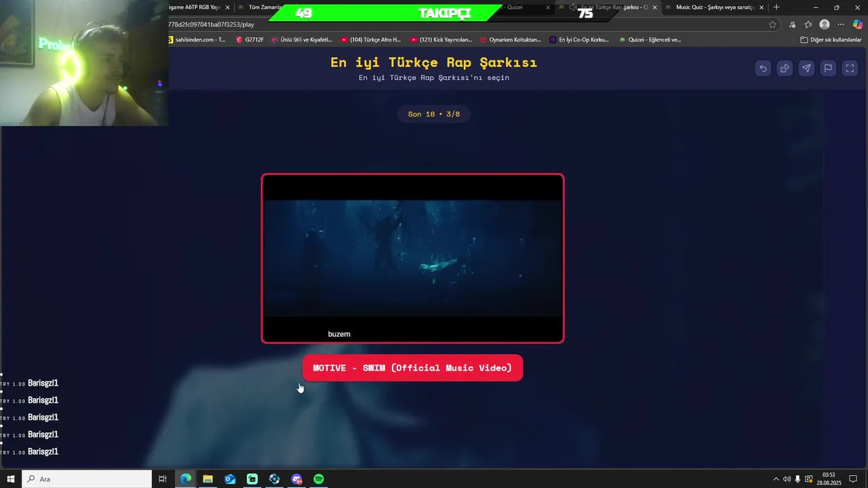868x488 pixels.
Task: Open the notification center icon
Action: pos(854,479)
